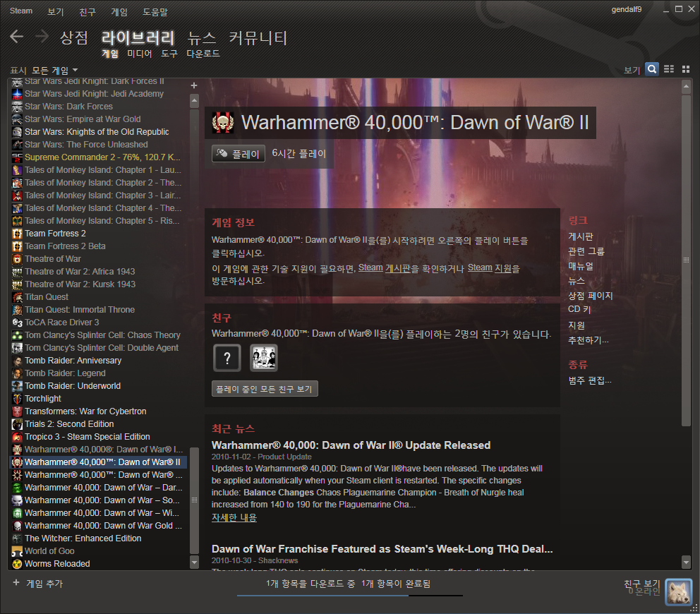Click the Torchlight game icon
Image resolution: width=700 pixels, height=614 pixels.
click(17, 399)
